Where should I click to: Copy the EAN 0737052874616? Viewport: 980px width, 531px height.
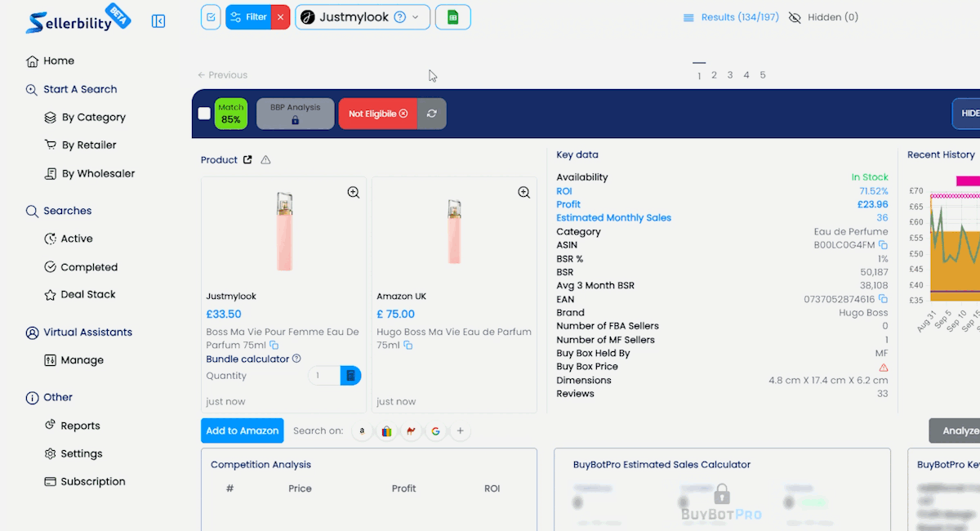click(x=884, y=300)
